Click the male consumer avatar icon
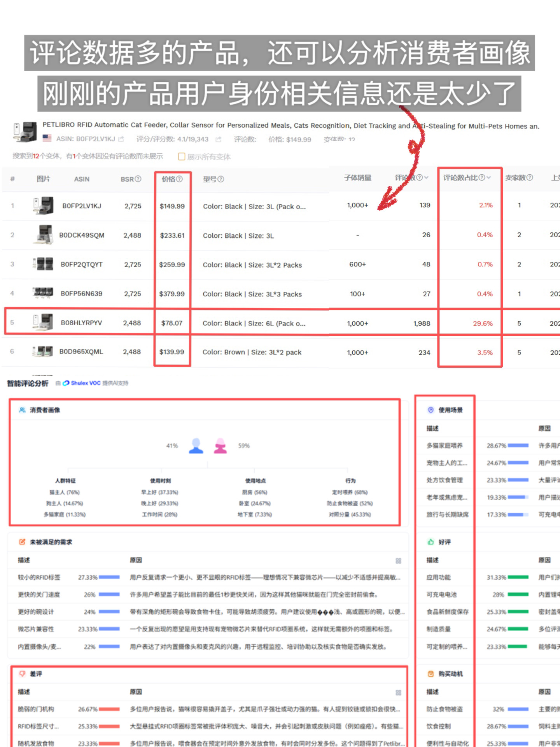Viewport: 560px width, 747px height. 196,446
